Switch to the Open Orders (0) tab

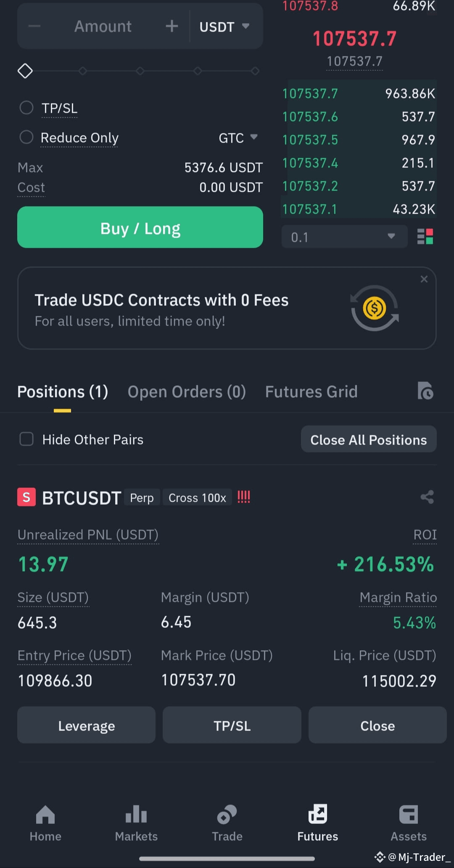pos(187,392)
